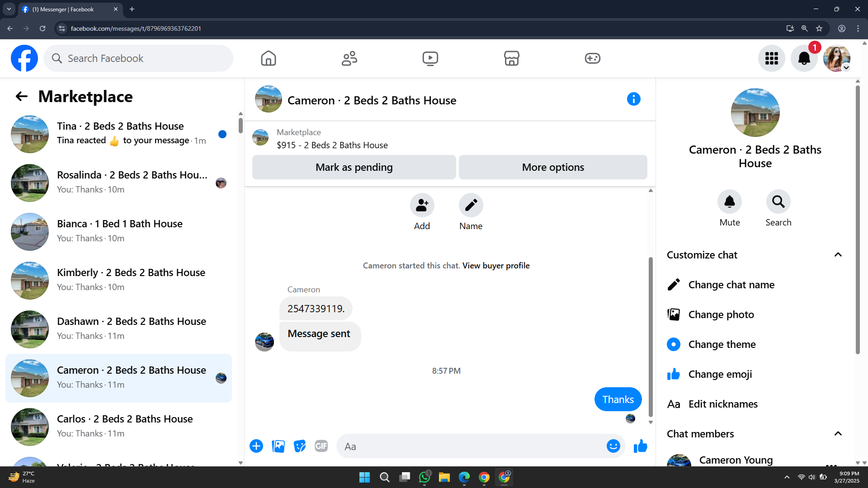Click the back arrow beside Marketplace

click(22, 96)
